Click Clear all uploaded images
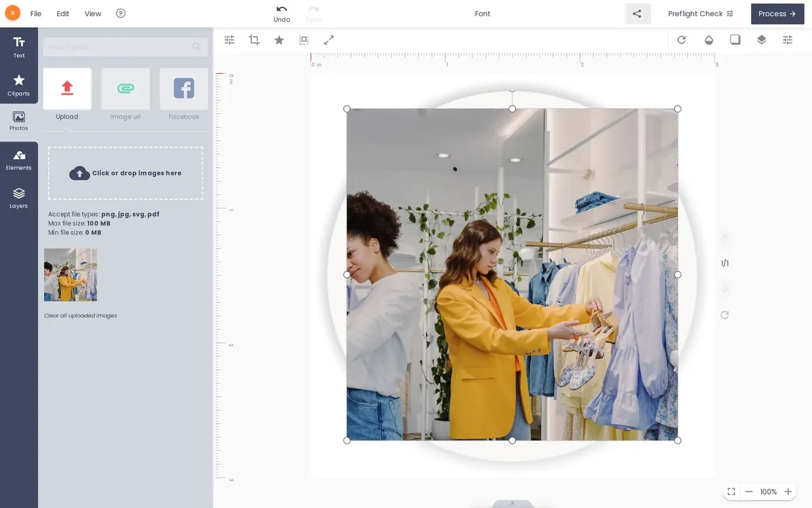Screen dimensions: 812x508 [81, 316]
